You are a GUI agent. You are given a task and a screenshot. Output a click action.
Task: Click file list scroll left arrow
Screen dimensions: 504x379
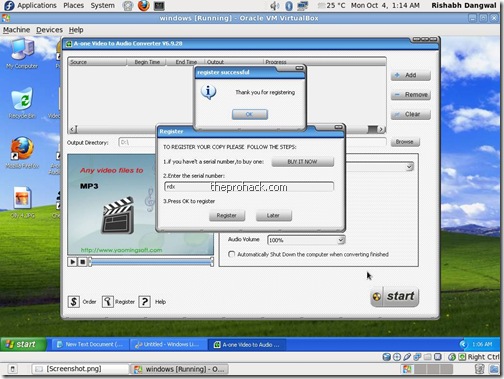(x=73, y=129)
